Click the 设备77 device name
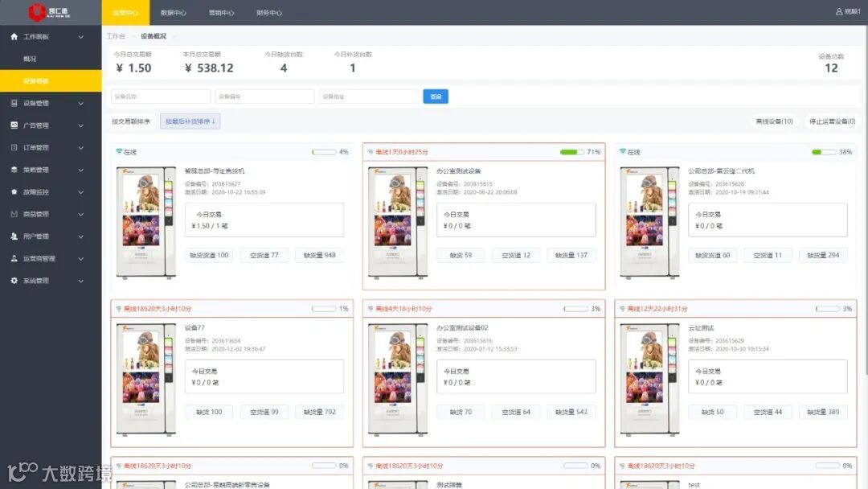This screenshot has width=868, height=489. pyautogui.click(x=194, y=328)
